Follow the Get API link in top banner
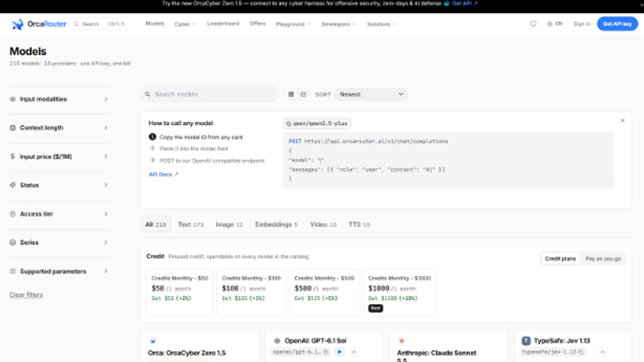 click(x=464, y=3)
